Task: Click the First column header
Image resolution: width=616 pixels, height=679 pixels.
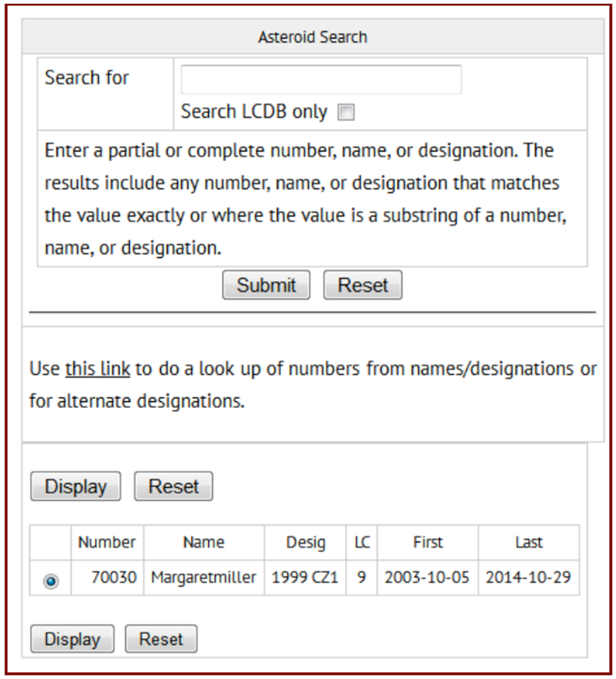Action: coord(428,543)
